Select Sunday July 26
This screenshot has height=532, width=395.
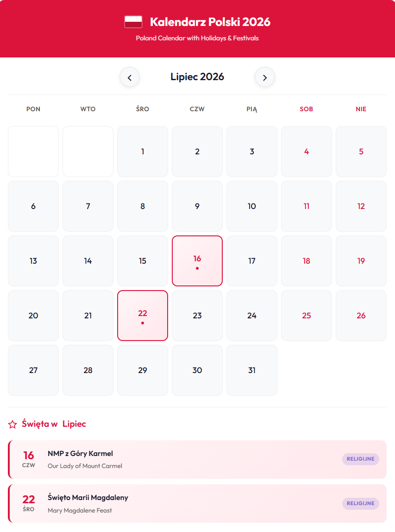[361, 316]
